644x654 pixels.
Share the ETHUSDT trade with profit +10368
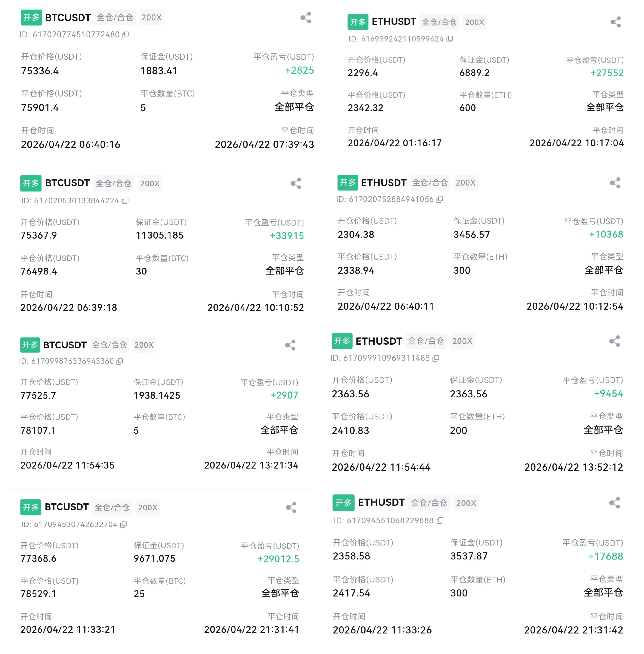point(615,183)
